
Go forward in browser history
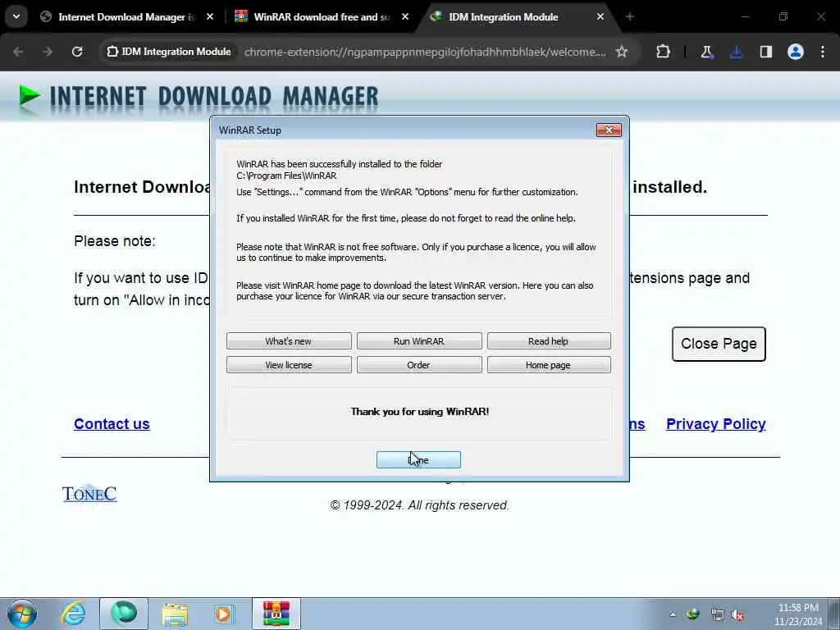click(x=48, y=52)
